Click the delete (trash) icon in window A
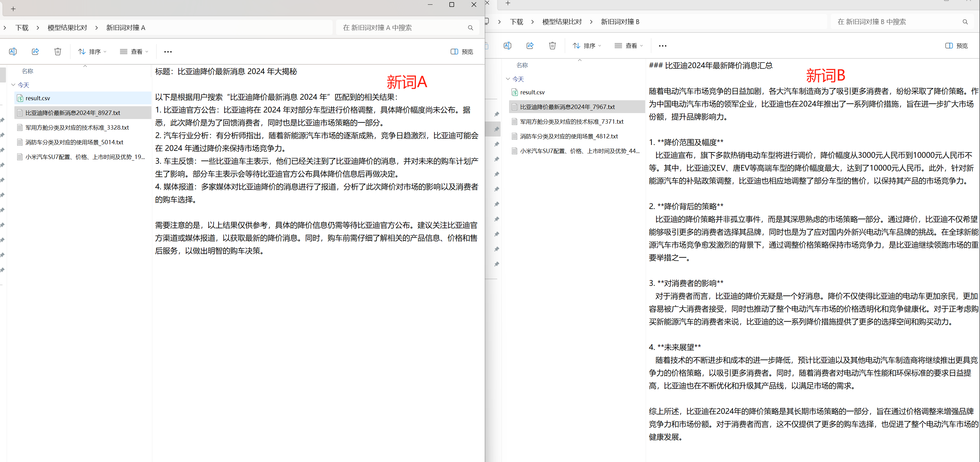The height and width of the screenshot is (462, 980). 58,51
